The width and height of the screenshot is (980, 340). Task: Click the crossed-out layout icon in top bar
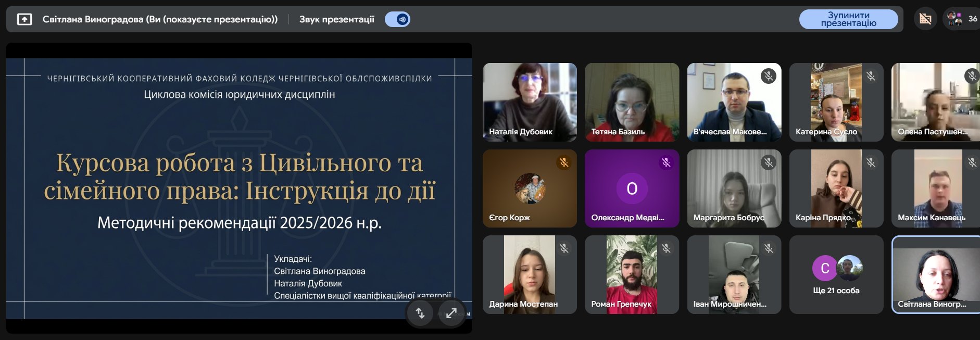925,19
